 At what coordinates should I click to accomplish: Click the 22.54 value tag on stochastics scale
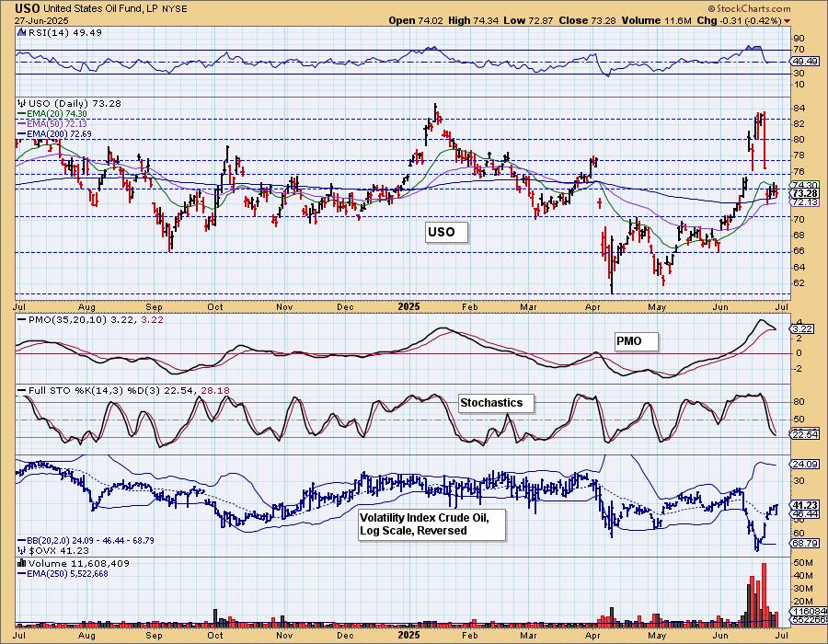click(806, 434)
